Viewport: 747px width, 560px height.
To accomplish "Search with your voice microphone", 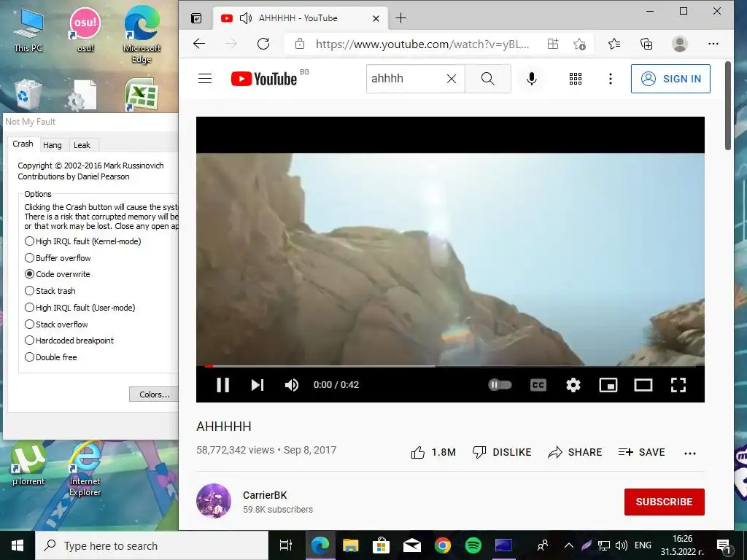I will tap(532, 79).
